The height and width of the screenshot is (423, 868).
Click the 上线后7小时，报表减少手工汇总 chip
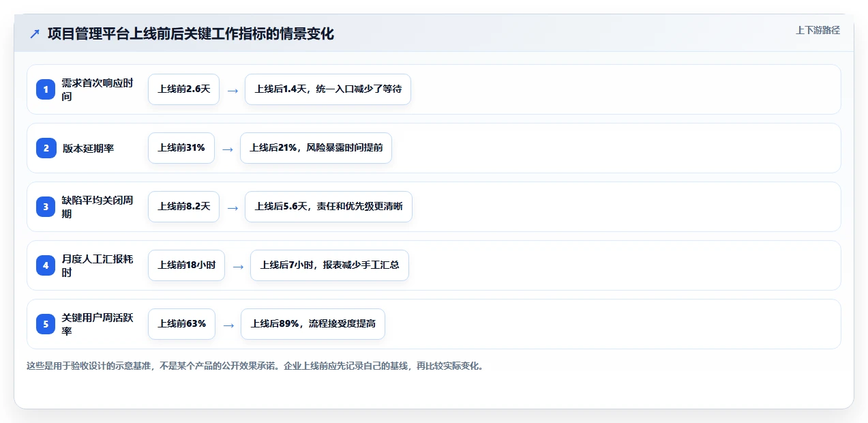pyautogui.click(x=329, y=265)
